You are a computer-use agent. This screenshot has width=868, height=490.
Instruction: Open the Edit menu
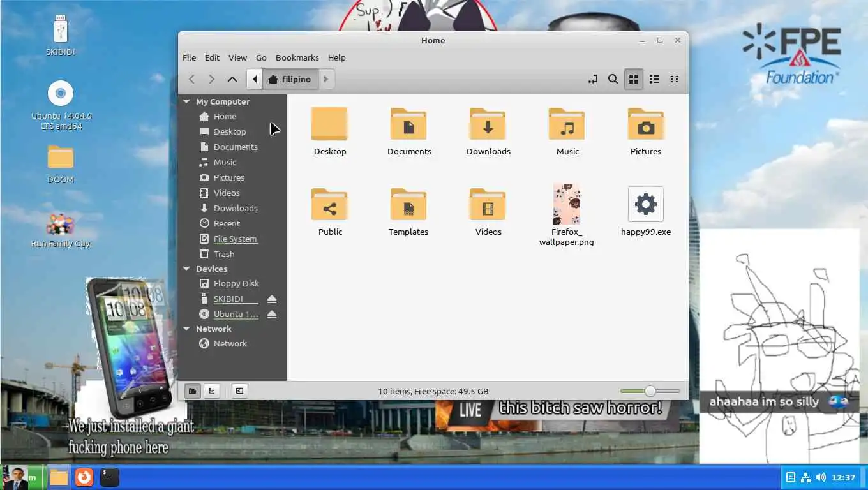pos(213,57)
